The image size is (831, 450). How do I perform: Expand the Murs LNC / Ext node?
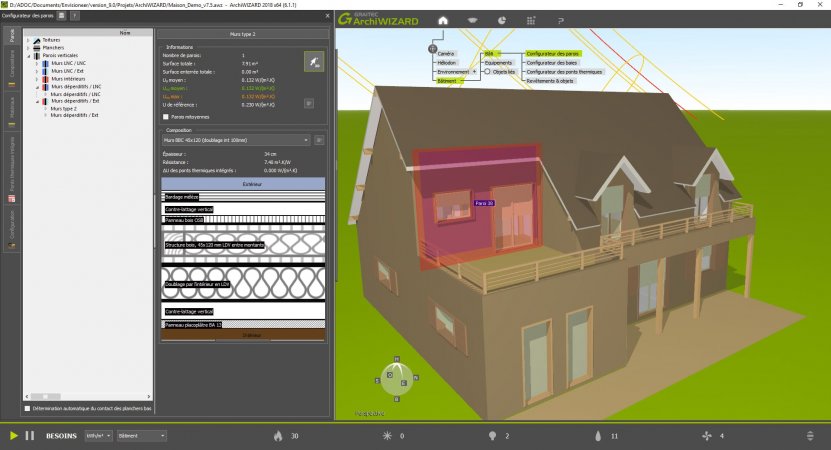pyautogui.click(x=37, y=71)
